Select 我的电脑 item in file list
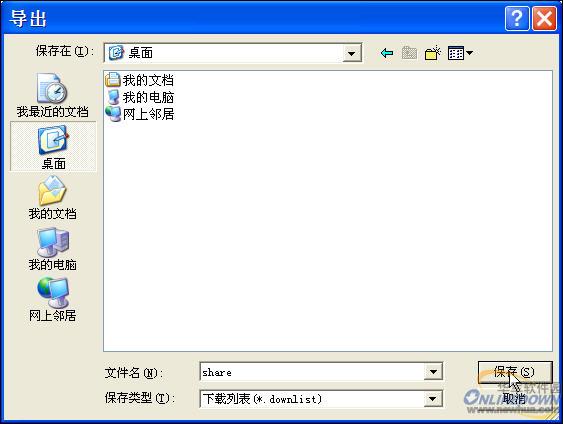Screen dimensions: 563x424 tap(140, 97)
